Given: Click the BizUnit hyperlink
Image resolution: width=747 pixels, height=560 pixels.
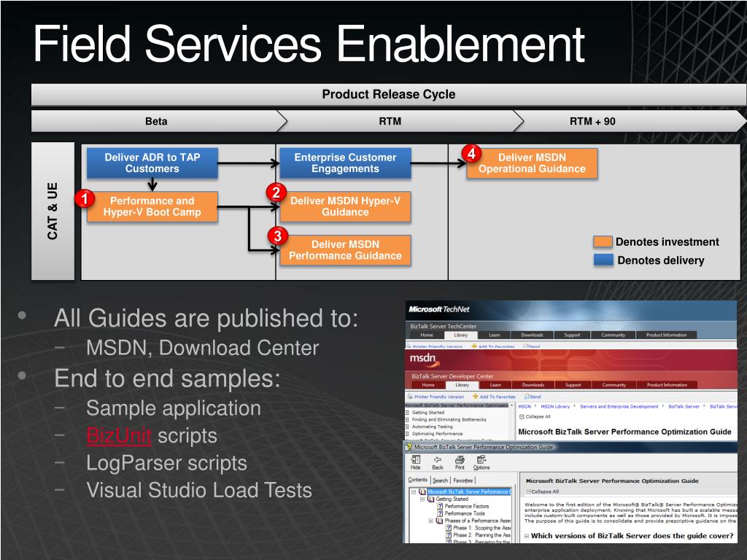Looking at the screenshot, I should (x=119, y=436).
